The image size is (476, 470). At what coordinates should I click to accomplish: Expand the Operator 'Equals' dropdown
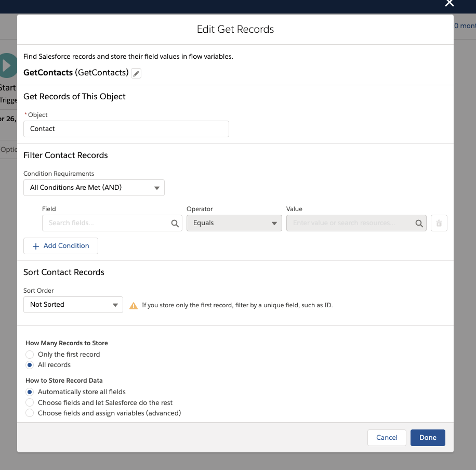234,223
